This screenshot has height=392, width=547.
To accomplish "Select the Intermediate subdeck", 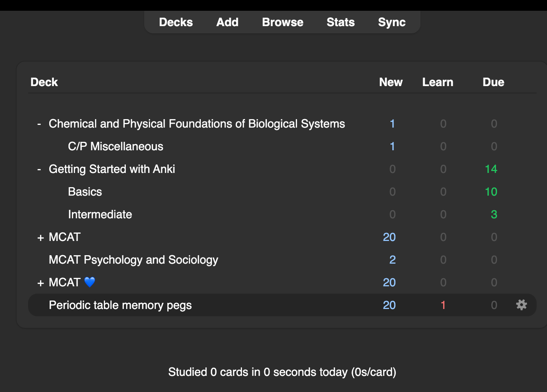I will pyautogui.click(x=100, y=214).
